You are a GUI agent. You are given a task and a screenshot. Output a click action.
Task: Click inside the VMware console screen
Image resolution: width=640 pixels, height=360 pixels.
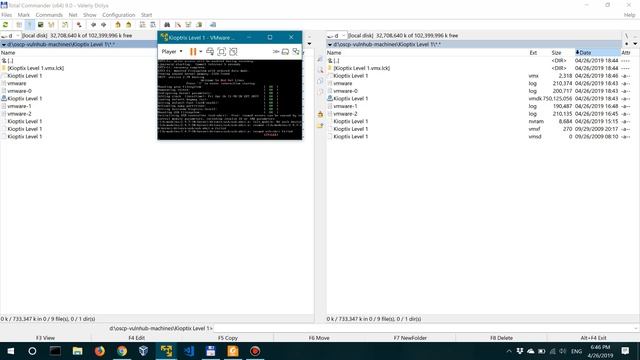tap(230, 99)
